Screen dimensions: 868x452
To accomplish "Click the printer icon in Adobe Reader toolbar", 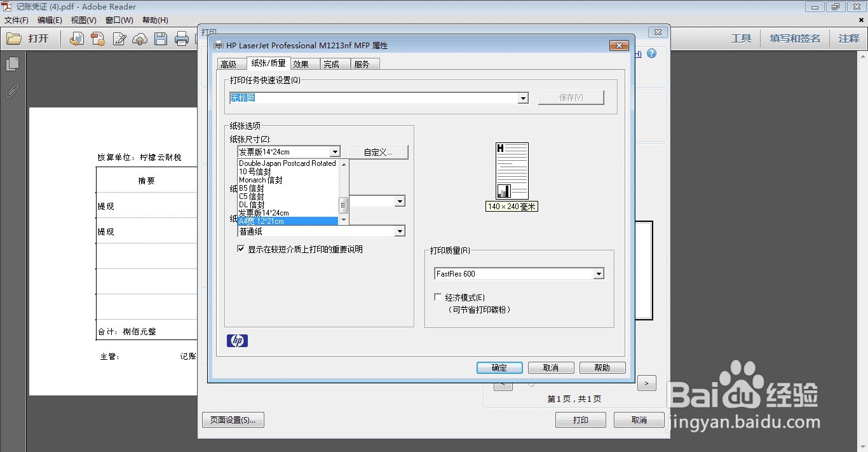I will point(182,39).
